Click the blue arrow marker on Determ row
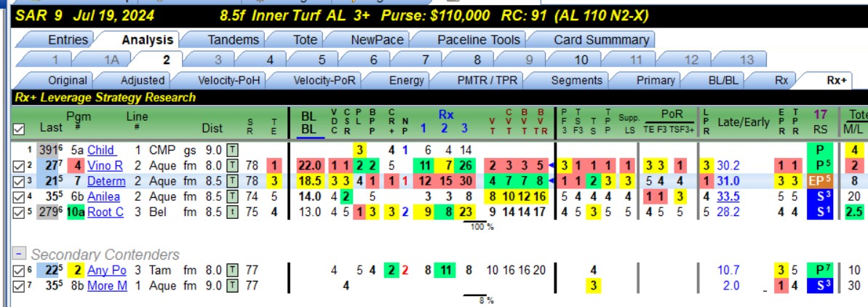 (551, 181)
